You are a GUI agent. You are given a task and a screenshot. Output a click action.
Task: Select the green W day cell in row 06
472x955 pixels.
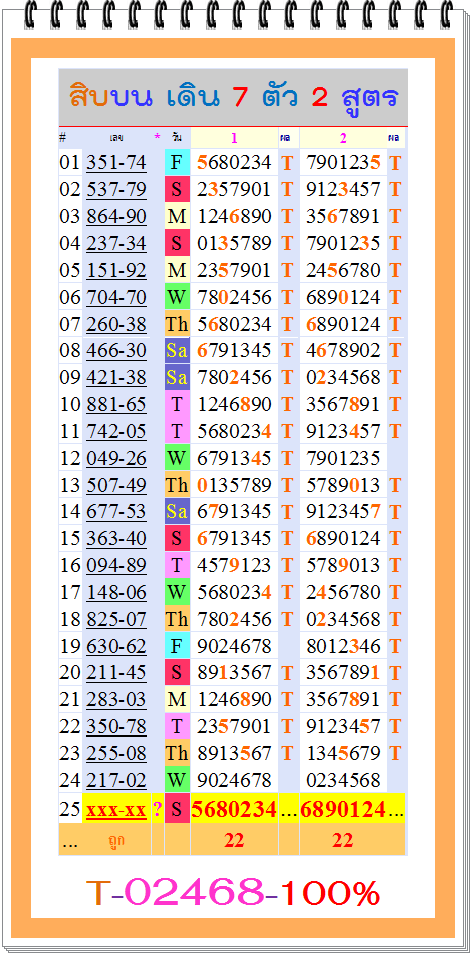coord(177,297)
